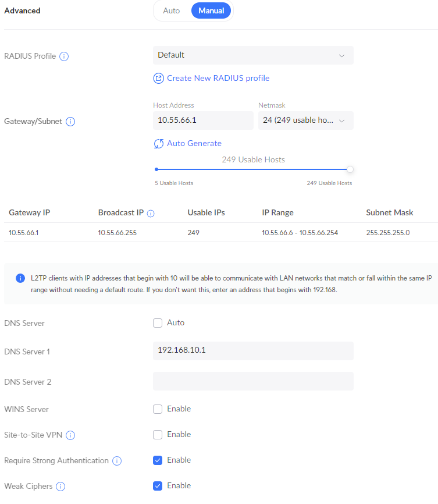The width and height of the screenshot is (438, 504).
Task: Click the usable hosts slider handle
Action: pyautogui.click(x=350, y=169)
